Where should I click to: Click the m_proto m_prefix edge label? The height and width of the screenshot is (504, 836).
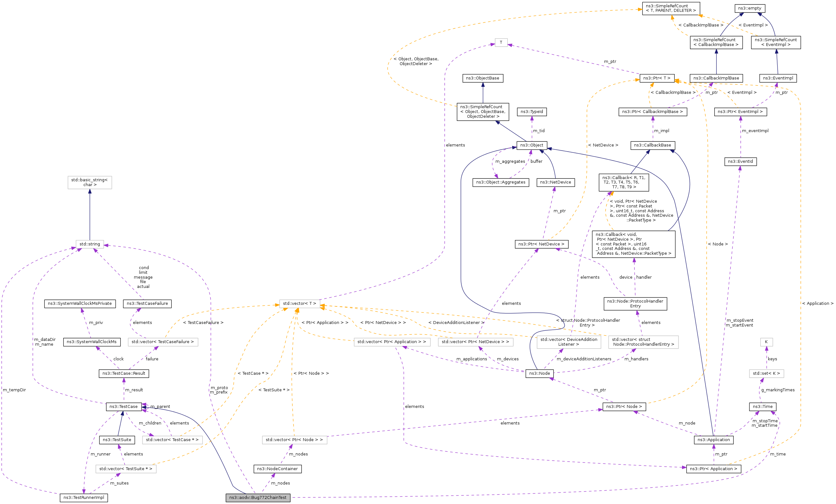click(x=219, y=390)
